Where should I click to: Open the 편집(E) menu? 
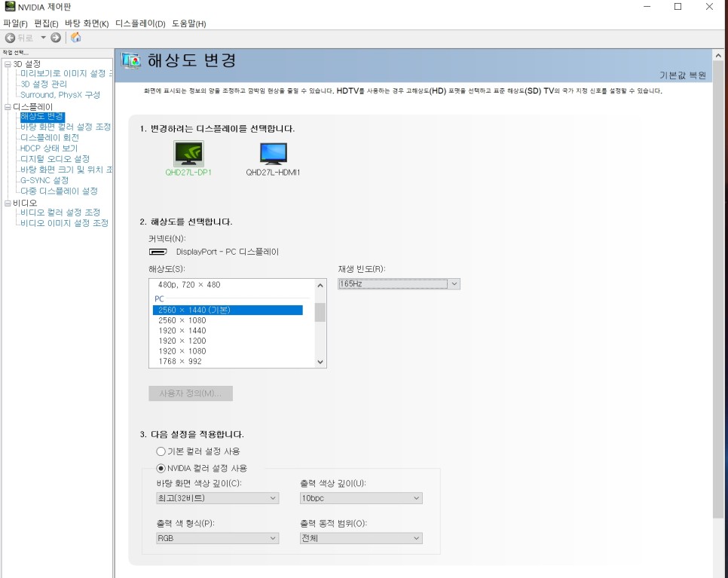pyautogui.click(x=46, y=23)
